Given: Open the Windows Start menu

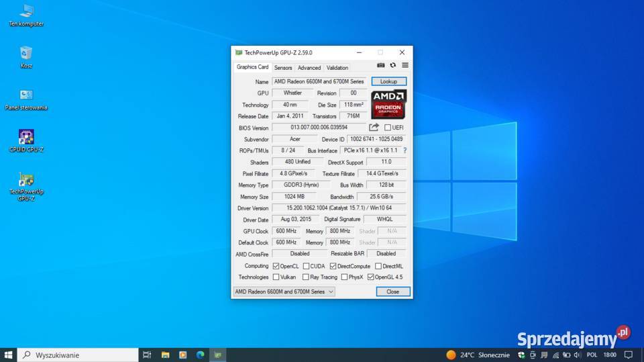Looking at the screenshot, I should pos(8,355).
